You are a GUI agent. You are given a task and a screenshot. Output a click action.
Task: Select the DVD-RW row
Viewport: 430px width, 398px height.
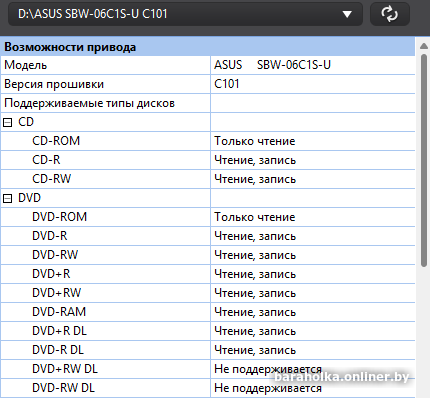(x=208, y=255)
